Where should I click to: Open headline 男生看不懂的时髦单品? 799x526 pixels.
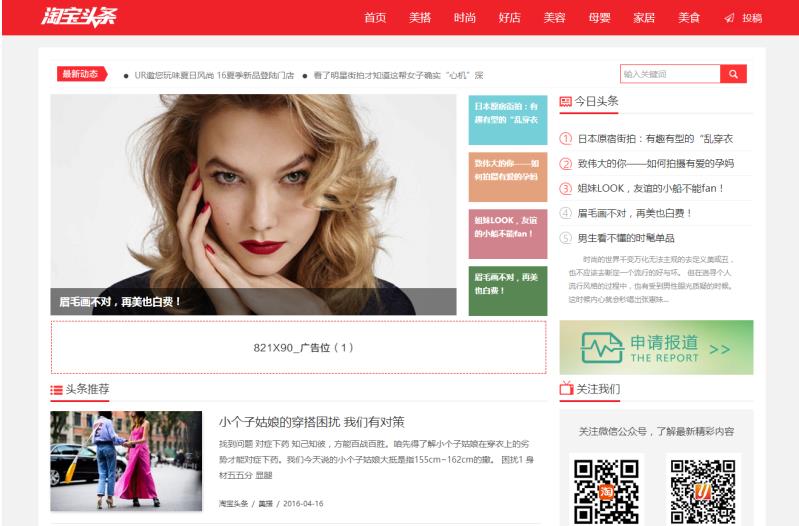click(x=626, y=238)
